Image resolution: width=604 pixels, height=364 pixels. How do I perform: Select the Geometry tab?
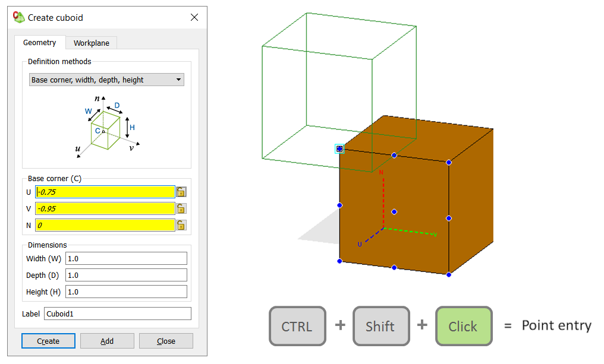40,43
